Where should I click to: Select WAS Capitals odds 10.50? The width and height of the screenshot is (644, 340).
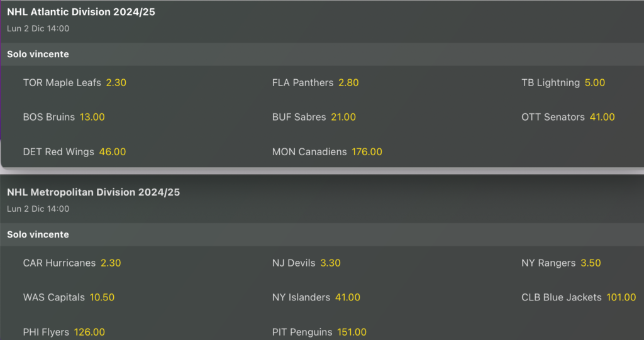(102, 298)
